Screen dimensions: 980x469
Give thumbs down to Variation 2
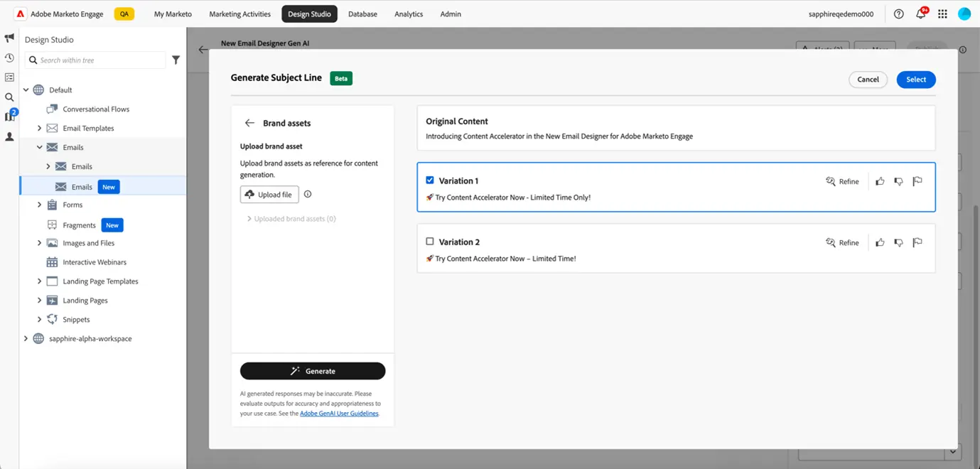[898, 242]
